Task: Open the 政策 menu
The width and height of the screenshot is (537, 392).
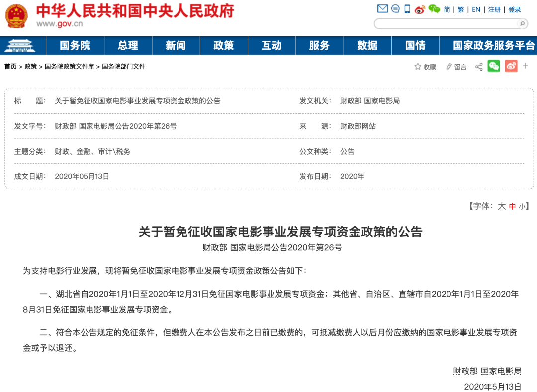Action: tap(224, 46)
